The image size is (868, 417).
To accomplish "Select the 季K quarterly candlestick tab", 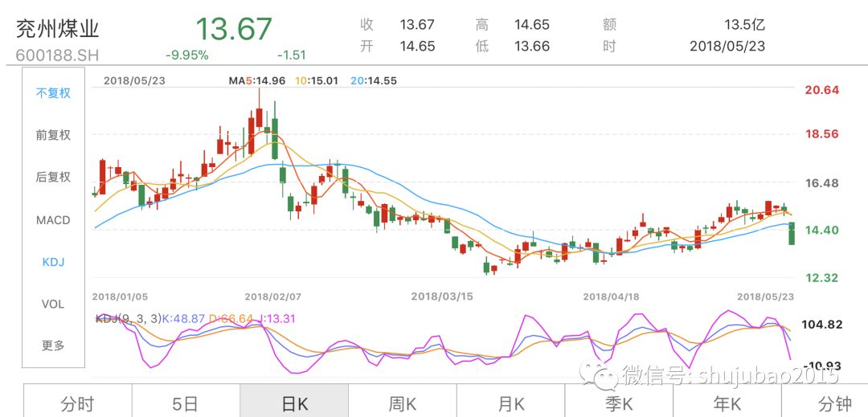I will point(619,403).
